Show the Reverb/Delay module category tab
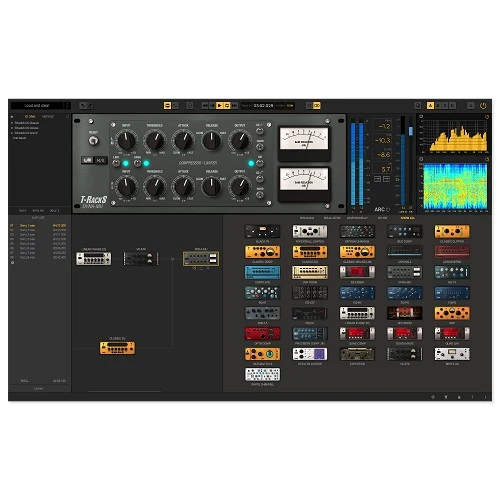The width and height of the screenshot is (500, 500). (x=357, y=218)
